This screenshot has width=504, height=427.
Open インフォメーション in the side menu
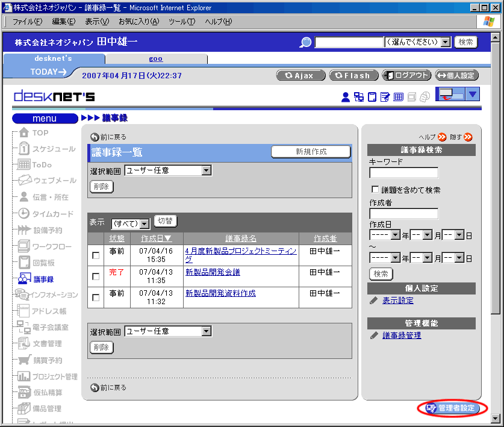click(x=46, y=295)
